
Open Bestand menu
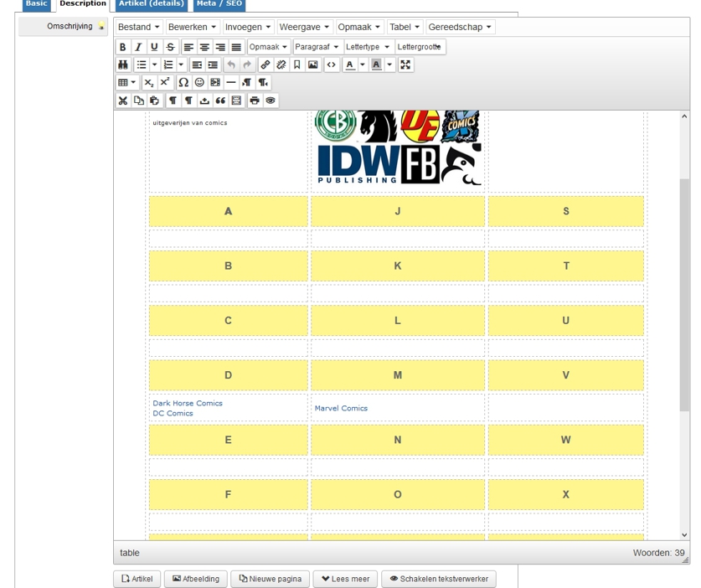coord(138,27)
